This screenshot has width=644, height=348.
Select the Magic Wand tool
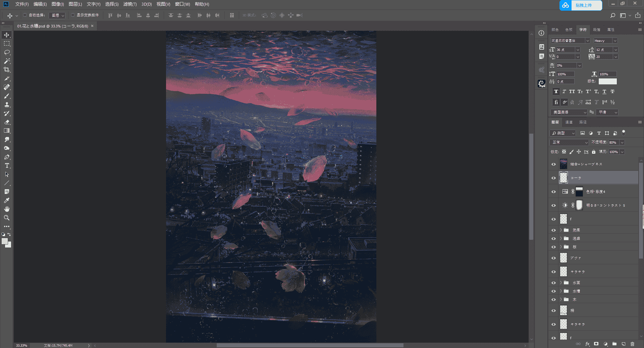[7, 61]
